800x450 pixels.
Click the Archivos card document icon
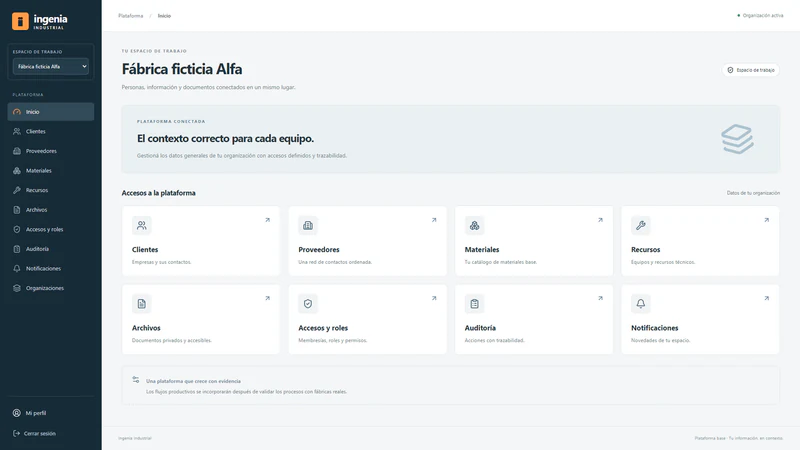142,304
